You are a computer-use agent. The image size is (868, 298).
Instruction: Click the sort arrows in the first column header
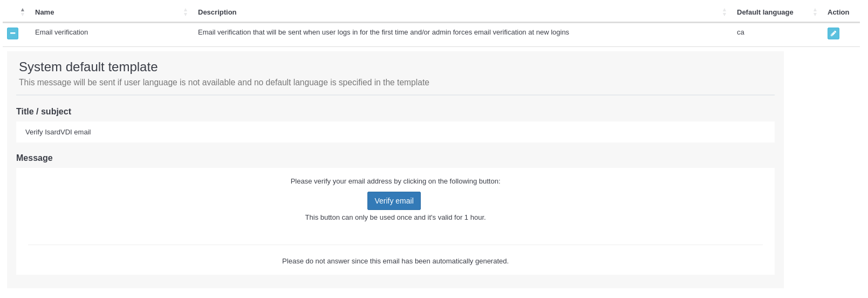pyautogui.click(x=23, y=12)
